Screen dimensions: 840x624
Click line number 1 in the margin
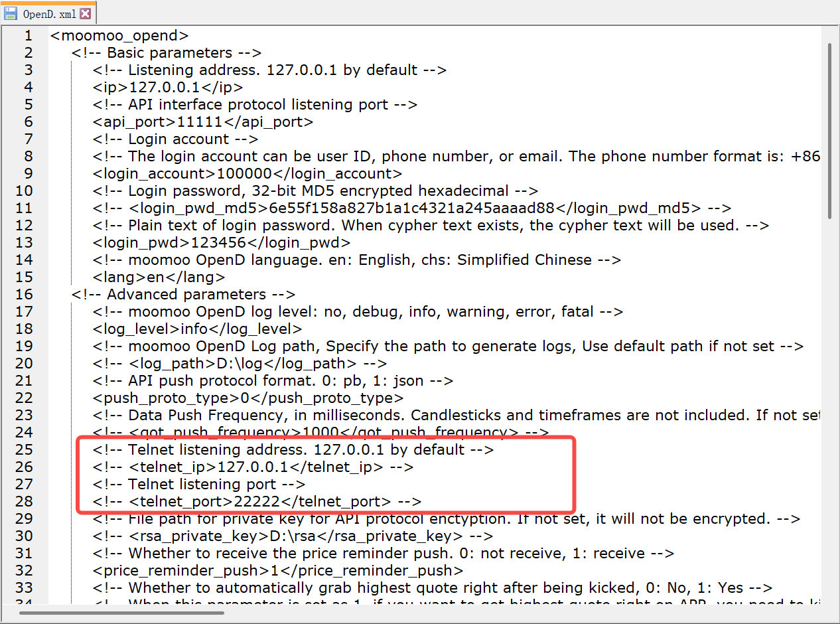tap(28, 35)
